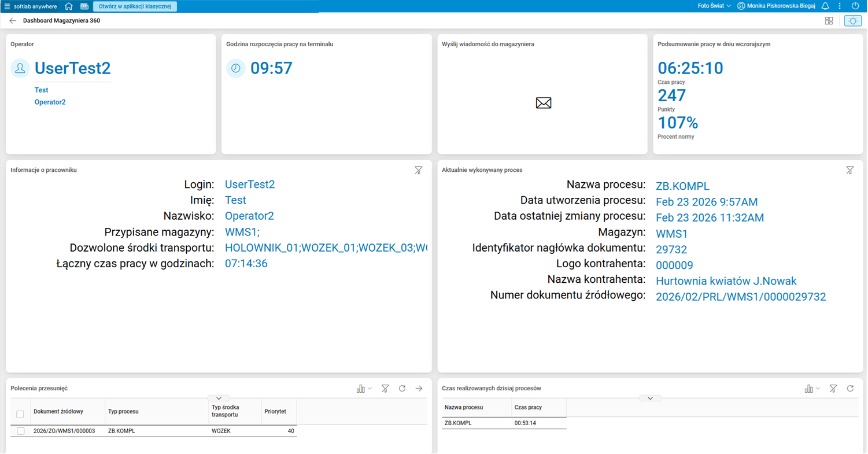Open Polecenia przesunięć with the right arrow

(x=419, y=389)
